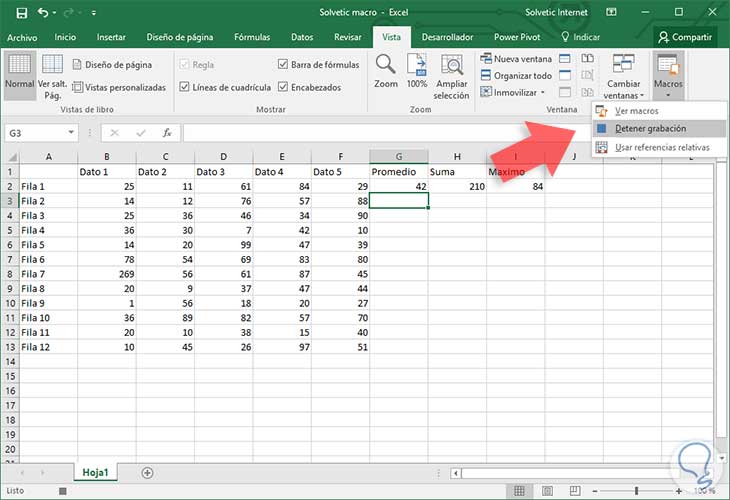
Task: Toggle the Líneas de cuadrícula checkbox
Action: pos(184,87)
